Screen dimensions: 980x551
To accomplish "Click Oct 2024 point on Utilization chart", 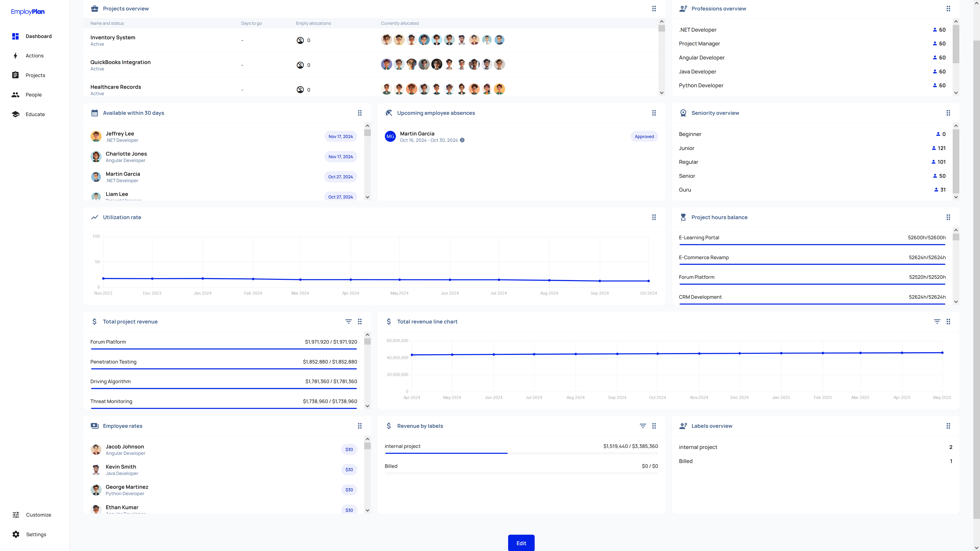I will click(x=648, y=281).
